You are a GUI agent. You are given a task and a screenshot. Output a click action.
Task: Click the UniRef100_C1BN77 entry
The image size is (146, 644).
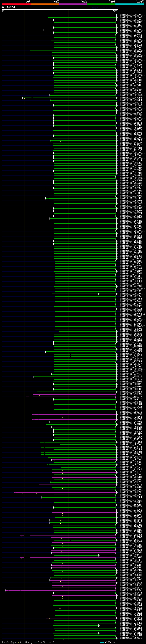(131, 359)
